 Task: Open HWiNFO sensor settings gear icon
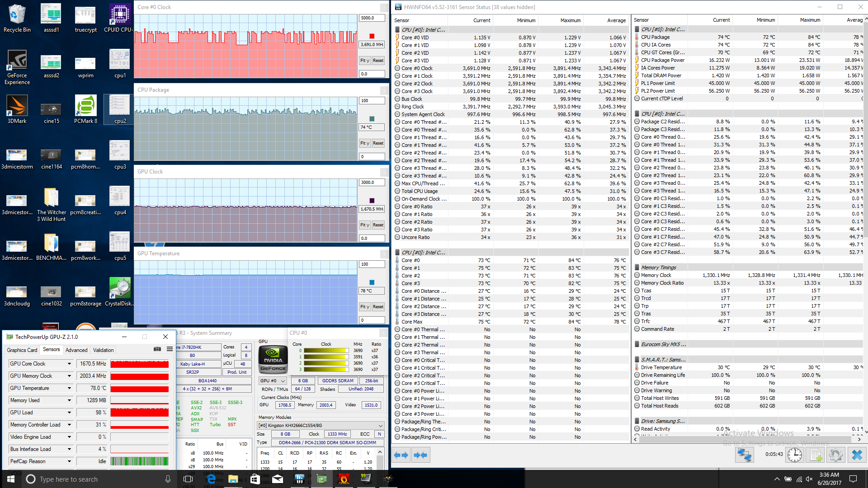(836, 455)
